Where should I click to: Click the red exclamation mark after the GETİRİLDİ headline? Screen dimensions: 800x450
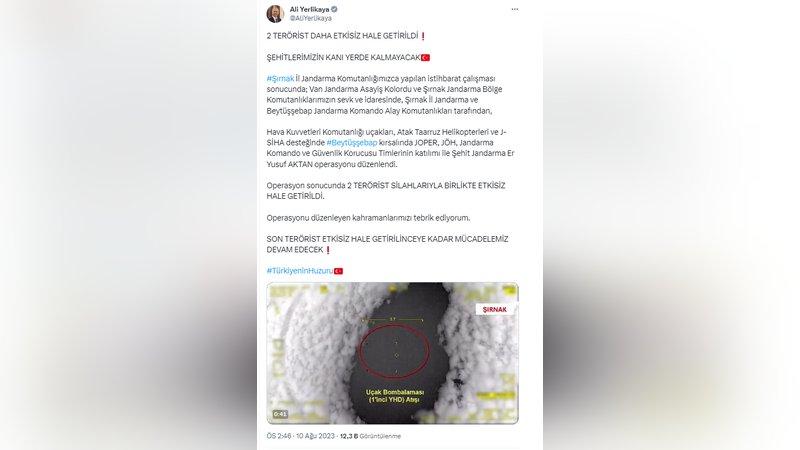pos(423,36)
